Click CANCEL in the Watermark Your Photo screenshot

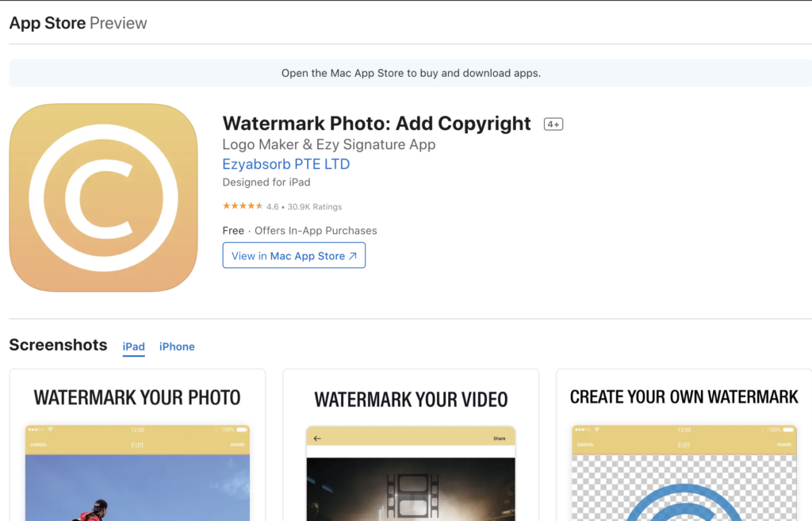pyautogui.click(x=38, y=445)
